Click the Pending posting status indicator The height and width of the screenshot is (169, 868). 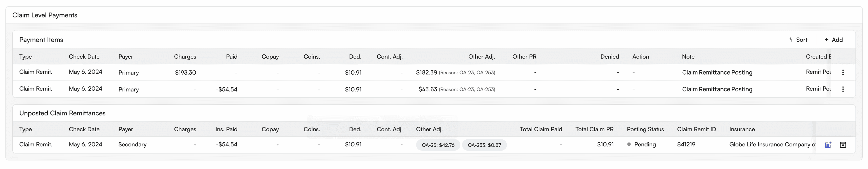tap(642, 144)
